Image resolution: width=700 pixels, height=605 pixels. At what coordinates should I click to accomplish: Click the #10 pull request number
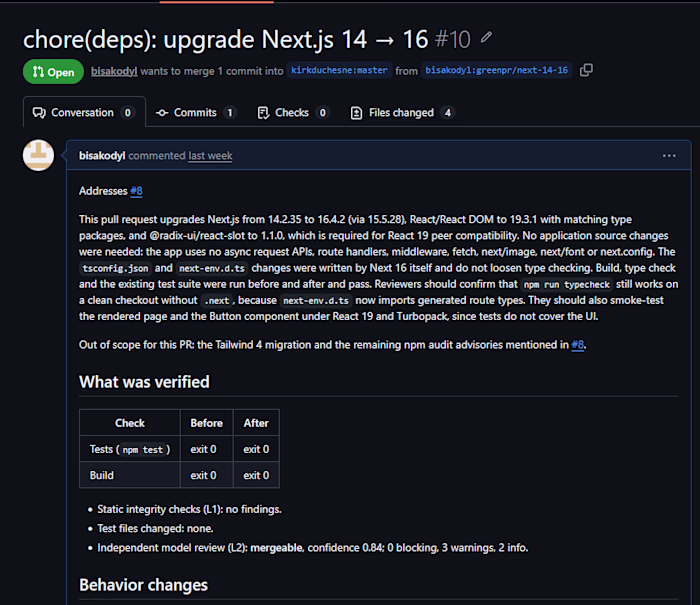pos(452,39)
